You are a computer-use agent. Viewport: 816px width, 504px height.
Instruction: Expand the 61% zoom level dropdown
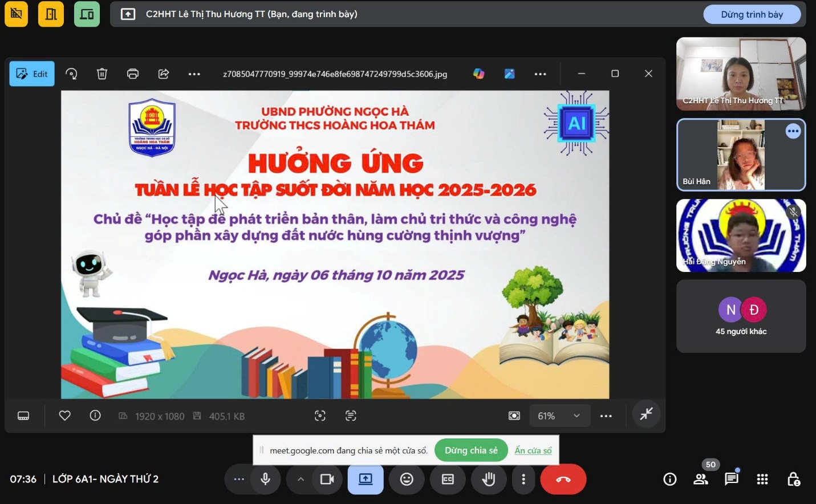point(577,416)
